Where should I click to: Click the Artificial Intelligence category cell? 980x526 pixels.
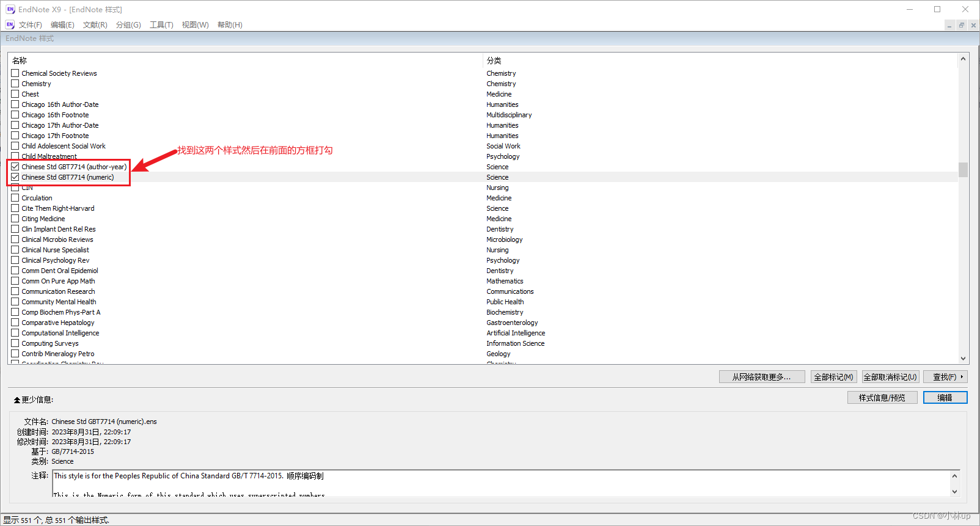pos(516,333)
